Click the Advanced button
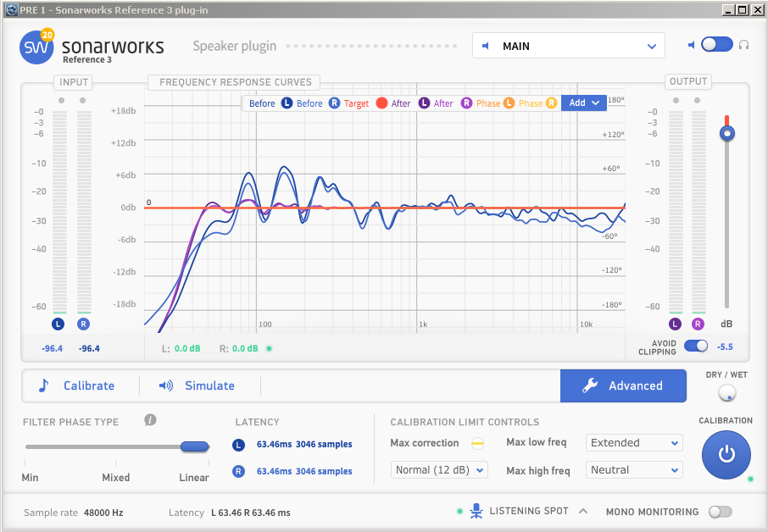The width and height of the screenshot is (768, 532). 623,385
